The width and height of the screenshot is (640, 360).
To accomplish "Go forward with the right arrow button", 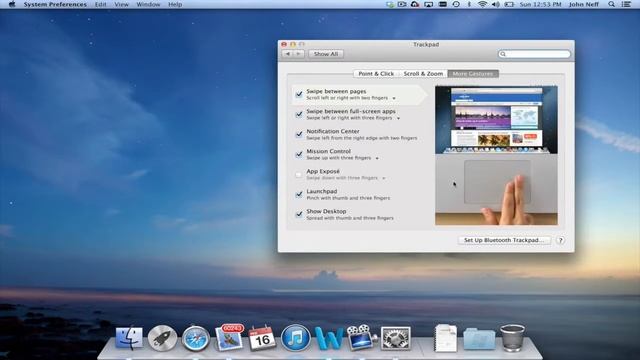I will [x=299, y=54].
